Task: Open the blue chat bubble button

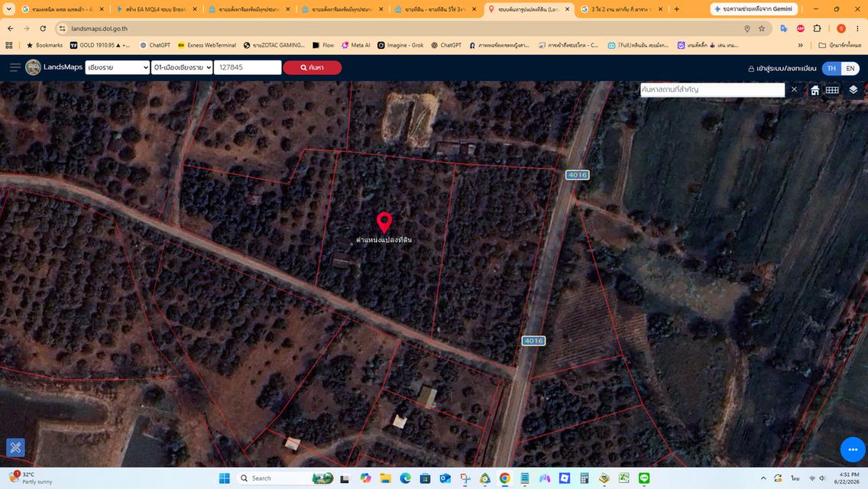Action: [x=853, y=449]
